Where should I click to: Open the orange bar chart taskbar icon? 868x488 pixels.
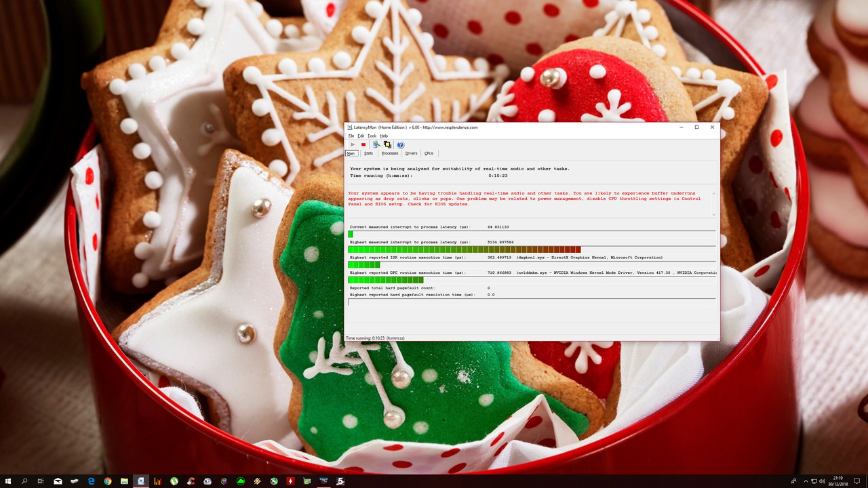click(x=157, y=481)
